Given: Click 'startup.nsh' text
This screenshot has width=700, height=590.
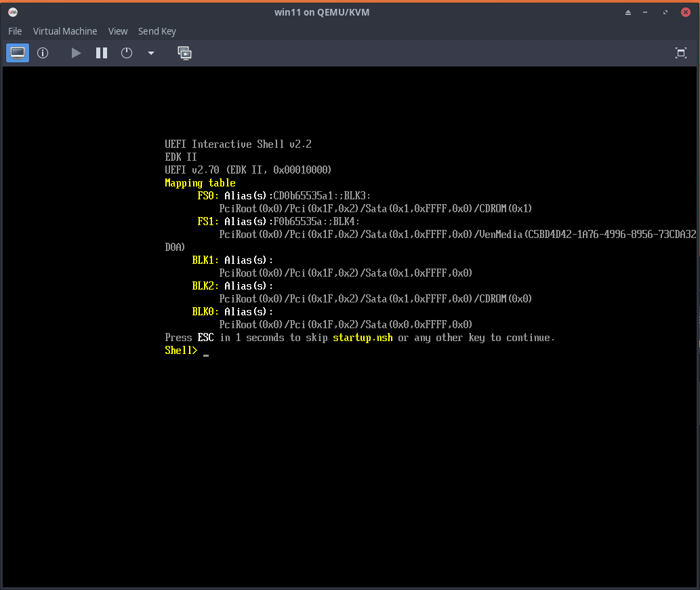Looking at the screenshot, I should (x=363, y=338).
